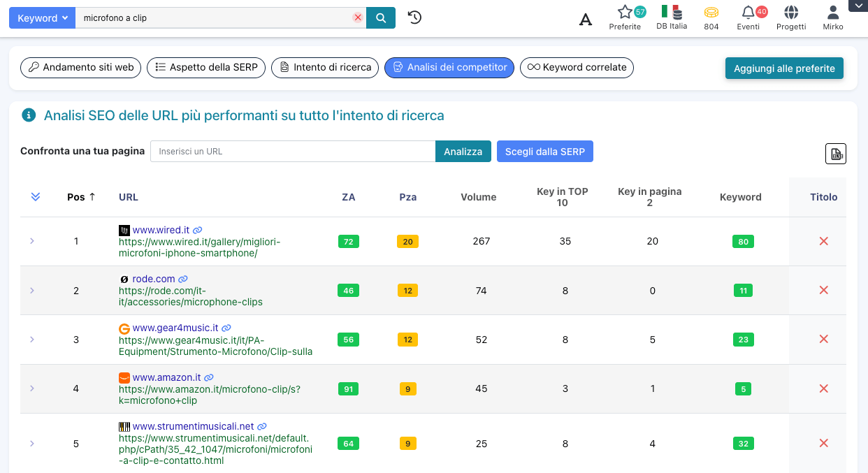868x473 pixels.
Task: Click Scegli dalla SERP button
Action: (545, 151)
